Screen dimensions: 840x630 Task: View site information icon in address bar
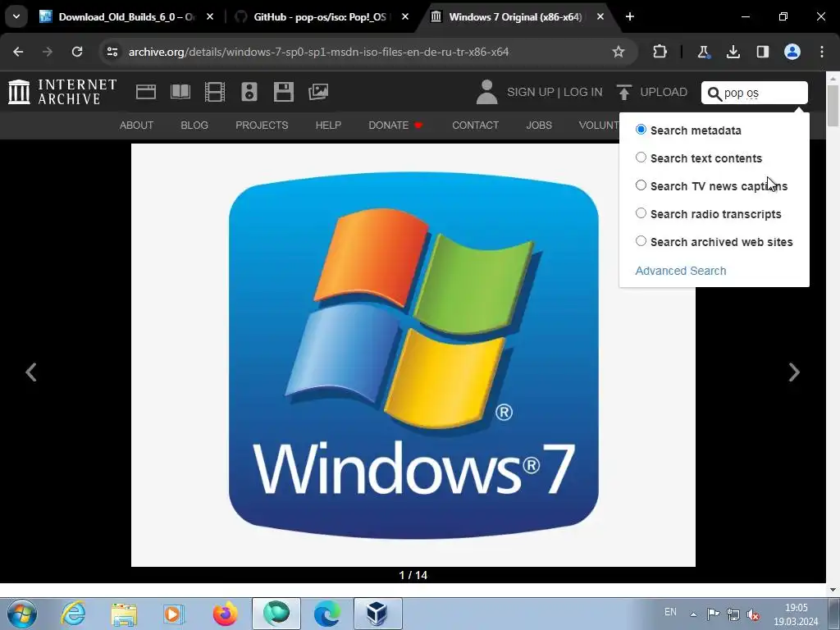click(x=112, y=52)
